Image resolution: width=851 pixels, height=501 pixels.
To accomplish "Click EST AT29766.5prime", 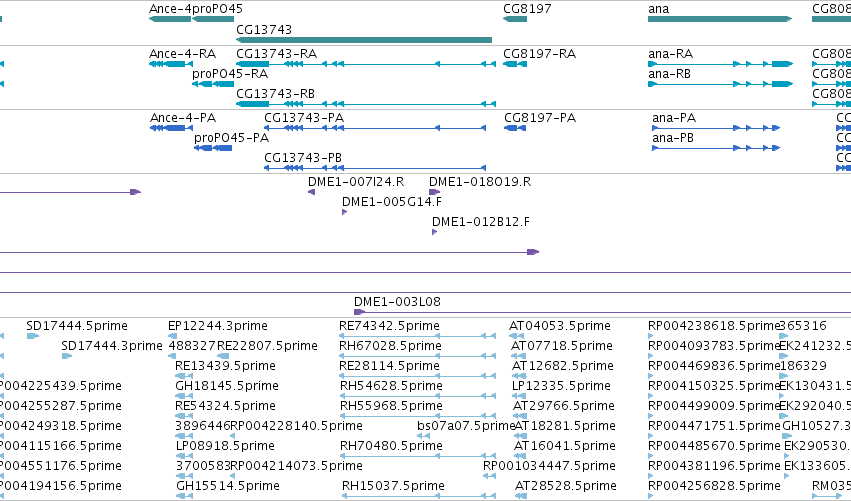I will click(520, 416).
